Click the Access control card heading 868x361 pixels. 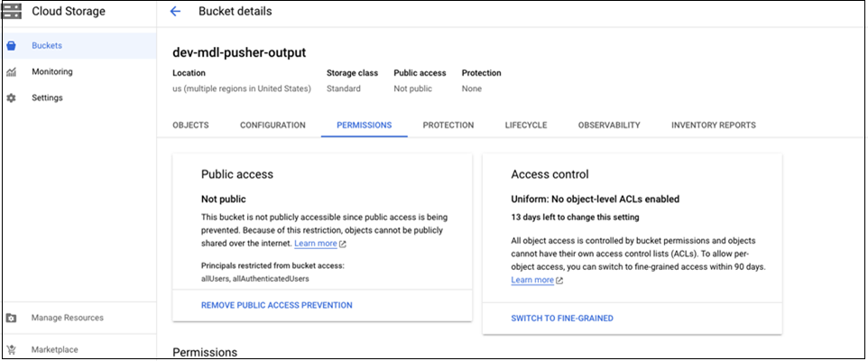(x=549, y=174)
